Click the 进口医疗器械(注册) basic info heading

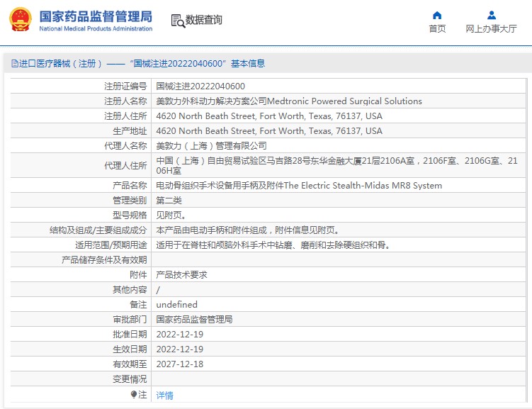point(138,64)
